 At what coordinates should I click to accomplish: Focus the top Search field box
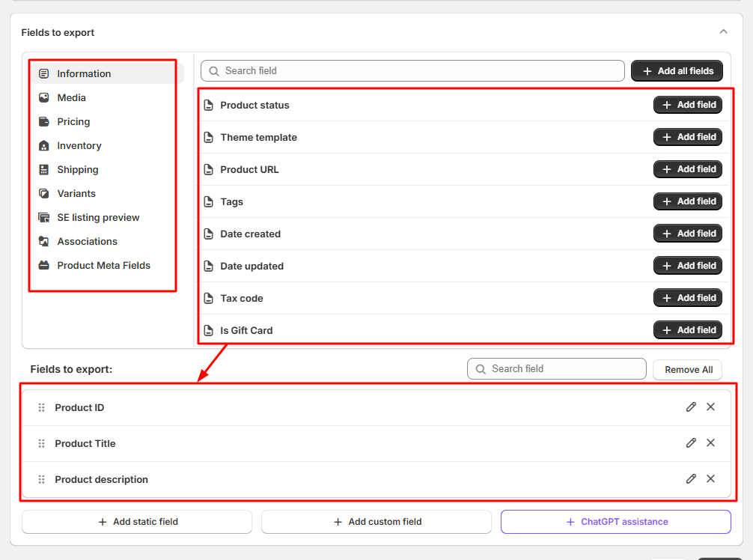tap(412, 71)
